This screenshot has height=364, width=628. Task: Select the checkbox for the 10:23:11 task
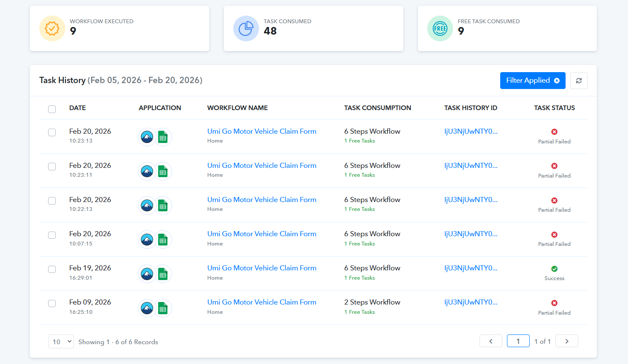52,167
